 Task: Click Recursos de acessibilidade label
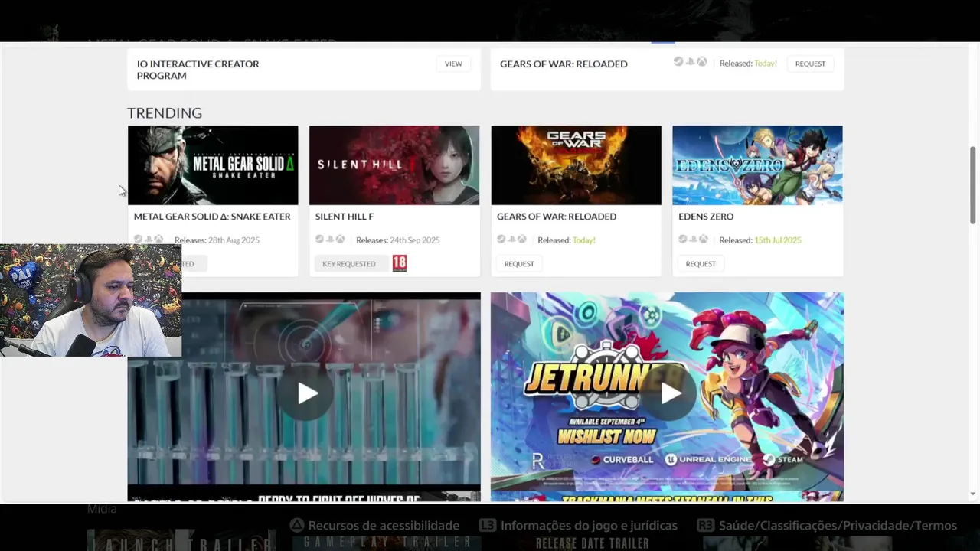384,526
